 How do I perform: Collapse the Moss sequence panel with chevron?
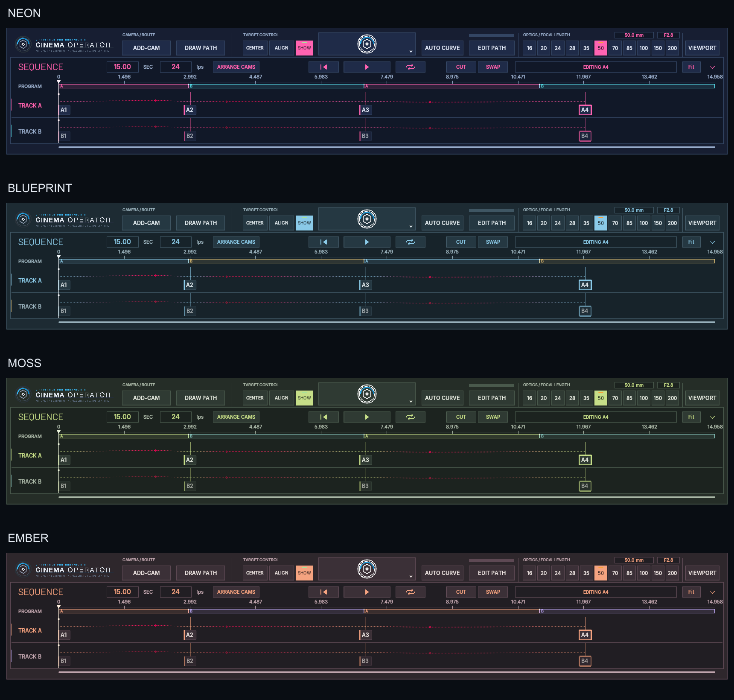pos(712,417)
